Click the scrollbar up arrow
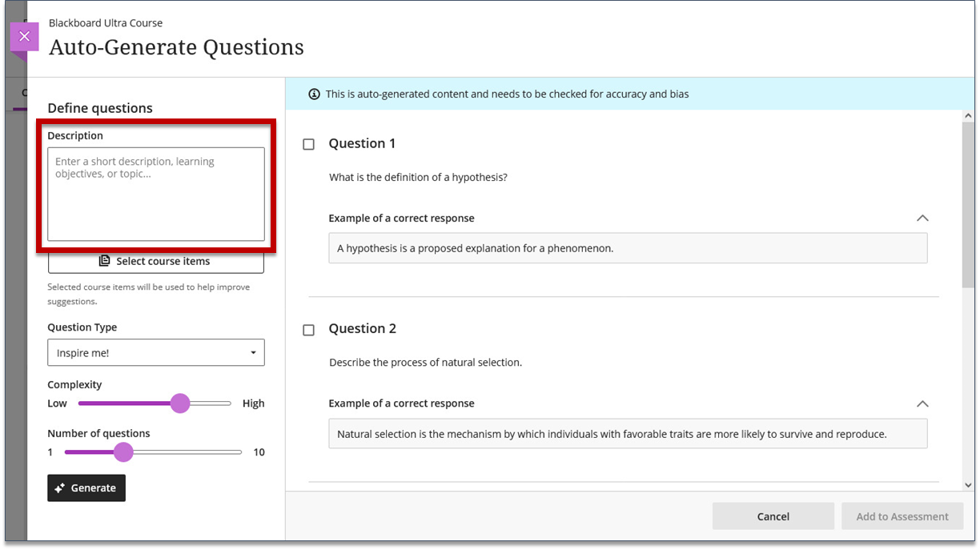The width and height of the screenshot is (980, 550). [968, 117]
